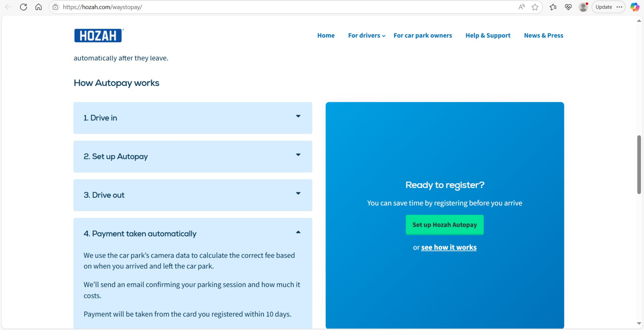Click the paragraph starting 'We'll send an email confirming'

[x=192, y=290]
